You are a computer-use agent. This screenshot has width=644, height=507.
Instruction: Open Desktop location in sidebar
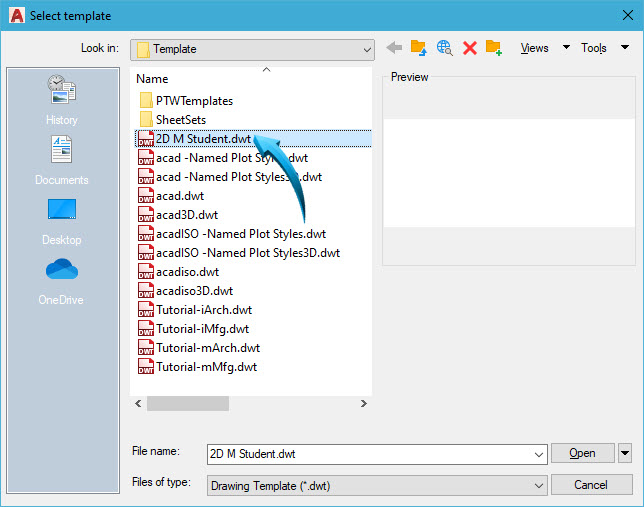(x=62, y=222)
